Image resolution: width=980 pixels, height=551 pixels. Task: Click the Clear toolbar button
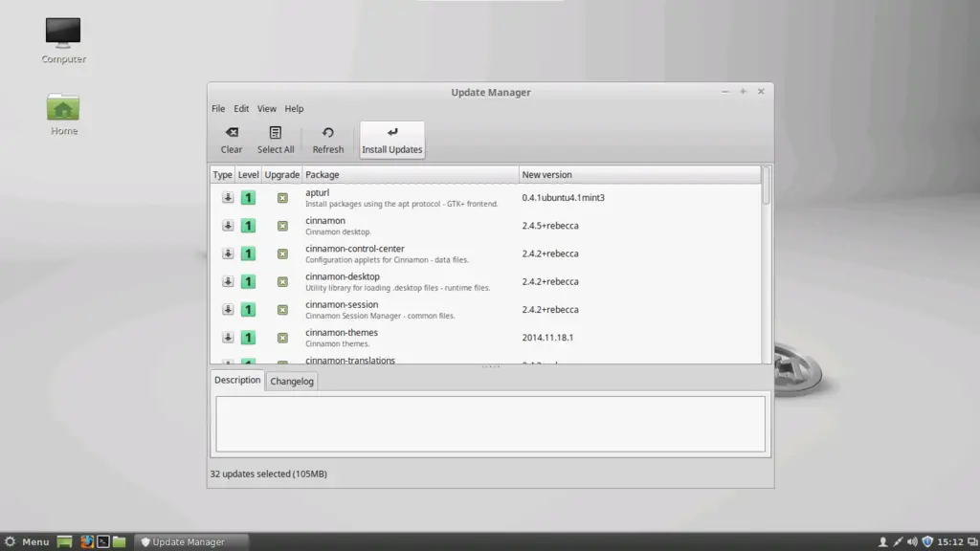click(232, 140)
